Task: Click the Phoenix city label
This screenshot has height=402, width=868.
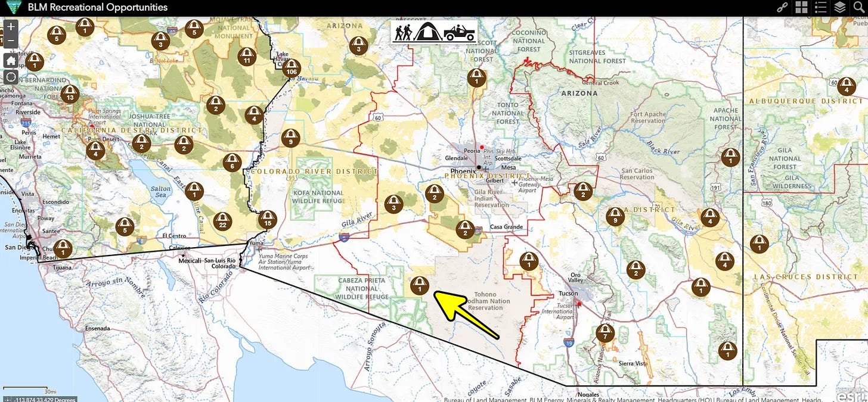Action: coord(463,171)
